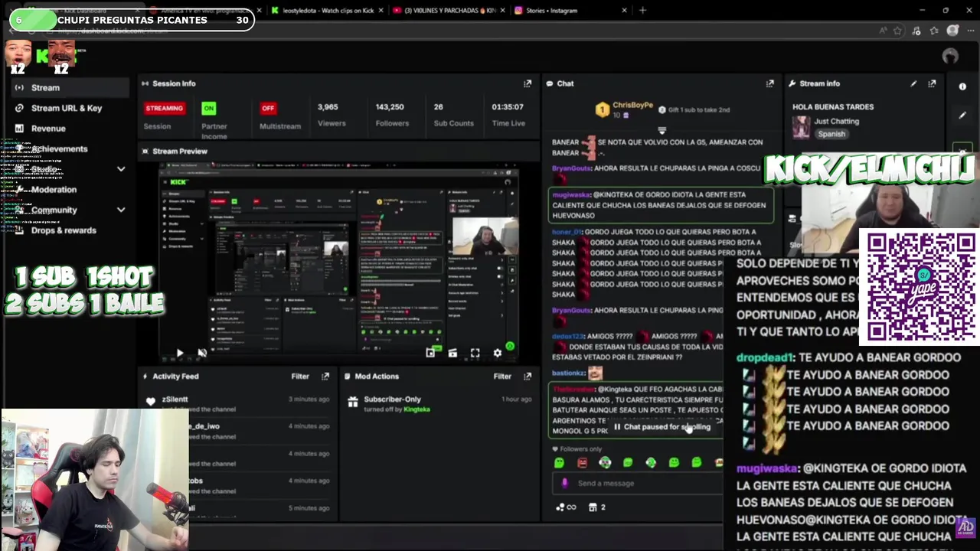Open the profile avatar menu
Viewport: 980px width, 551px height.
(x=950, y=56)
